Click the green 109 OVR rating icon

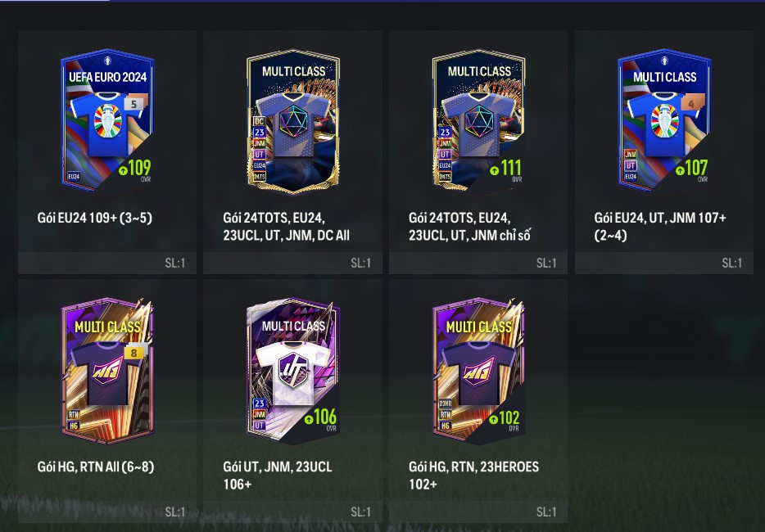(123, 170)
